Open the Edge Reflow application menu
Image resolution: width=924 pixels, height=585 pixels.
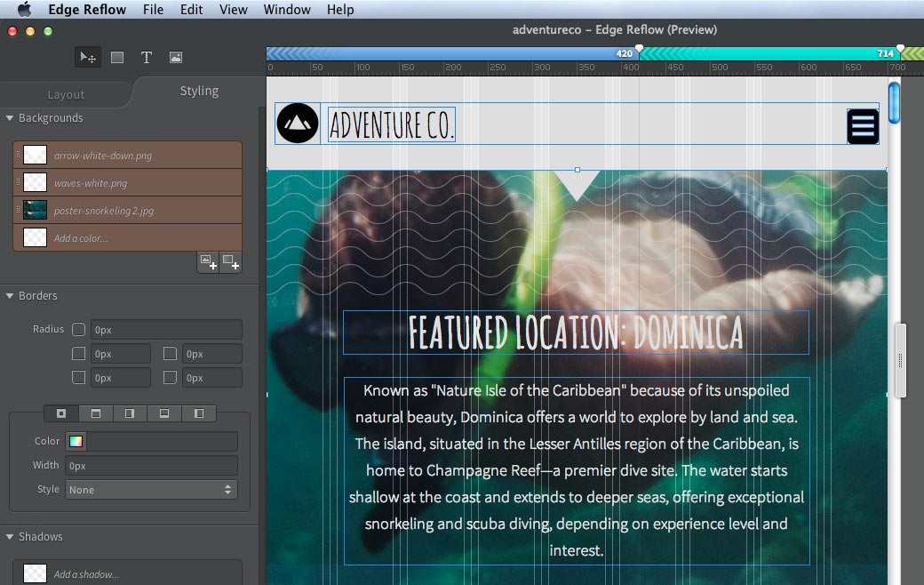tap(87, 10)
